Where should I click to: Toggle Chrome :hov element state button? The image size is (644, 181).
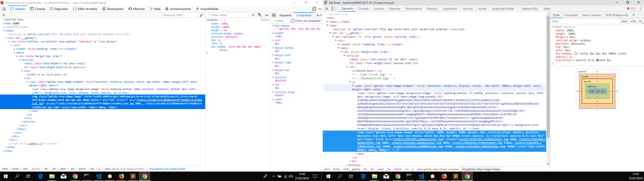pyautogui.click(x=624, y=21)
